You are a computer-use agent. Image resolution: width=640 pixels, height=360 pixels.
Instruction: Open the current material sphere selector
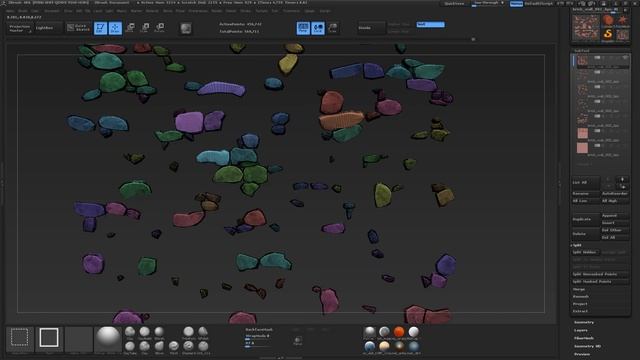point(107,339)
